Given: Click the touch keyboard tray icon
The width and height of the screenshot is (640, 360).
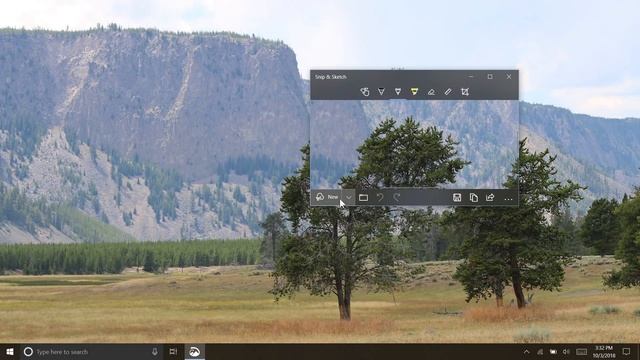Looking at the screenshot, I should click(x=582, y=351).
